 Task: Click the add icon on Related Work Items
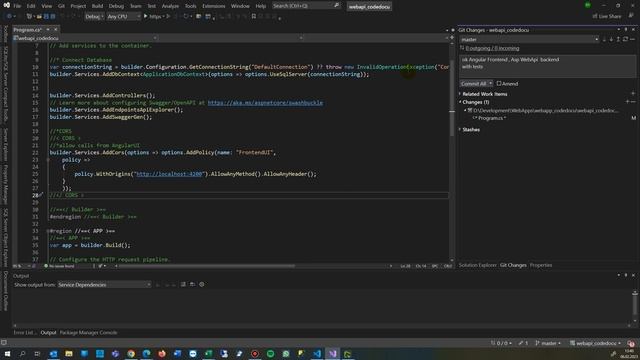click(633, 94)
